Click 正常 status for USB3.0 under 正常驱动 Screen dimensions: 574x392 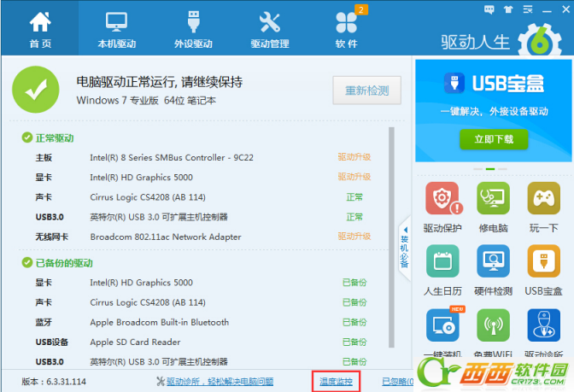pyautogui.click(x=354, y=217)
